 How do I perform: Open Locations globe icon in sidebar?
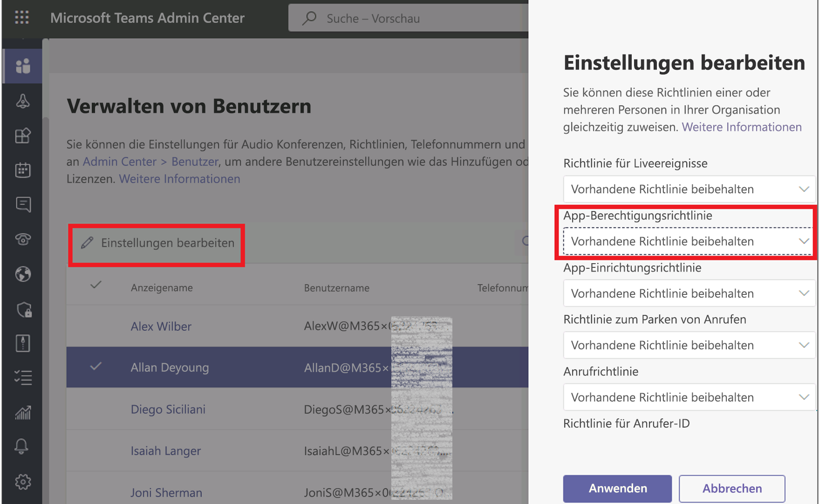[23, 274]
